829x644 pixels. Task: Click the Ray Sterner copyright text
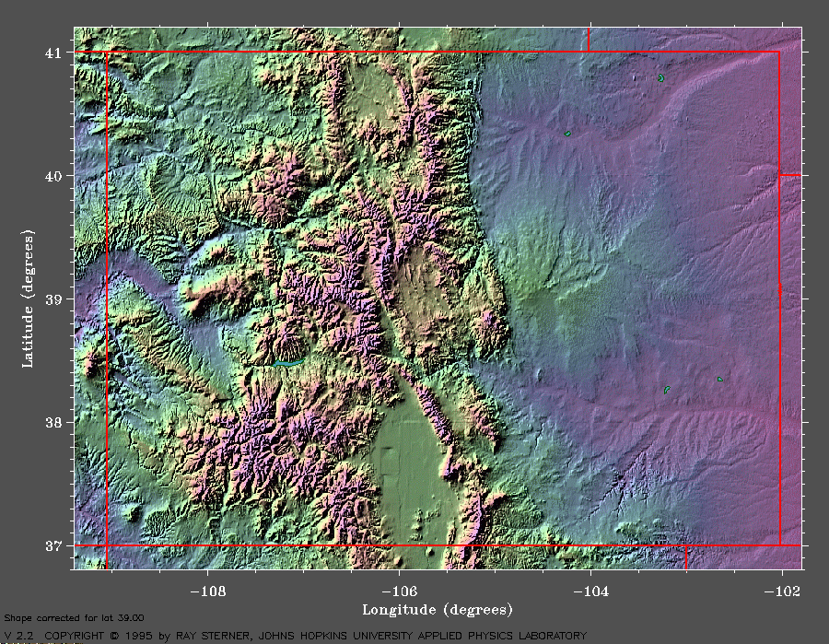295,636
